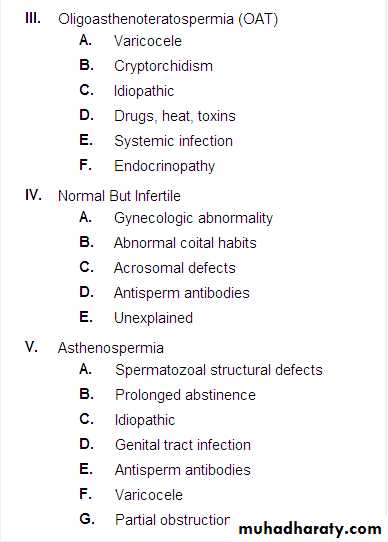Click the Drugs, heat, toxins line
388x542 pixels.
click(x=175, y=116)
